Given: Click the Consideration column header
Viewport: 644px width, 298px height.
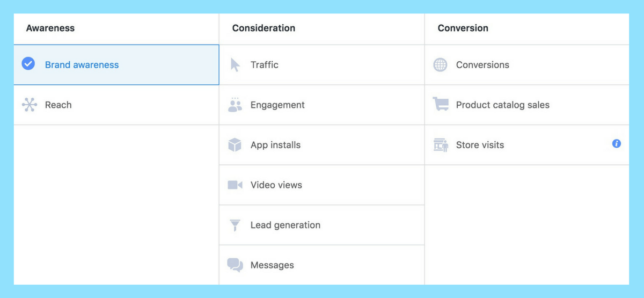Looking at the screenshot, I should click(x=264, y=28).
